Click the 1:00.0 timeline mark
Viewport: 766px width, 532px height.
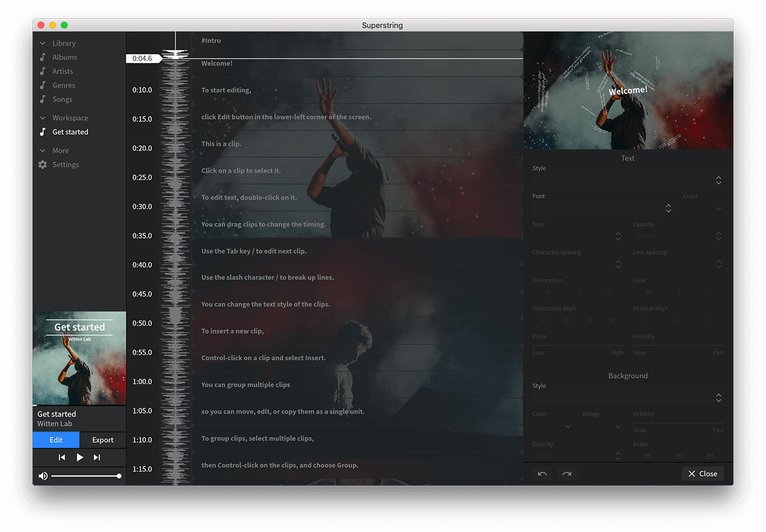[x=142, y=381]
